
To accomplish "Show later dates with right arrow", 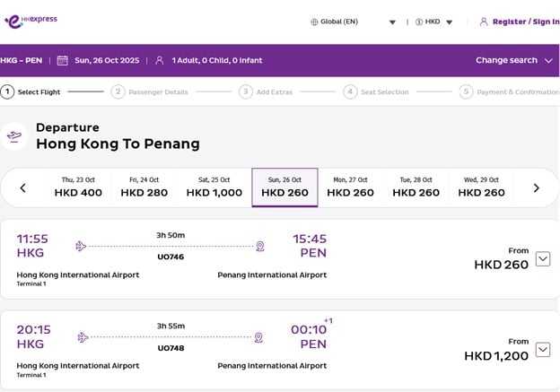I will click(537, 187).
